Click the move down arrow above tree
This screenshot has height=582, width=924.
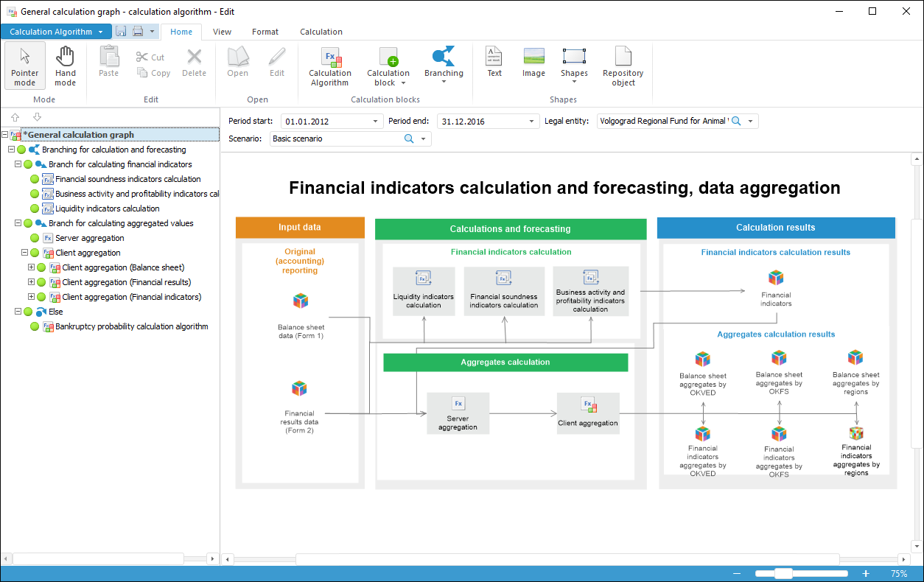point(37,117)
